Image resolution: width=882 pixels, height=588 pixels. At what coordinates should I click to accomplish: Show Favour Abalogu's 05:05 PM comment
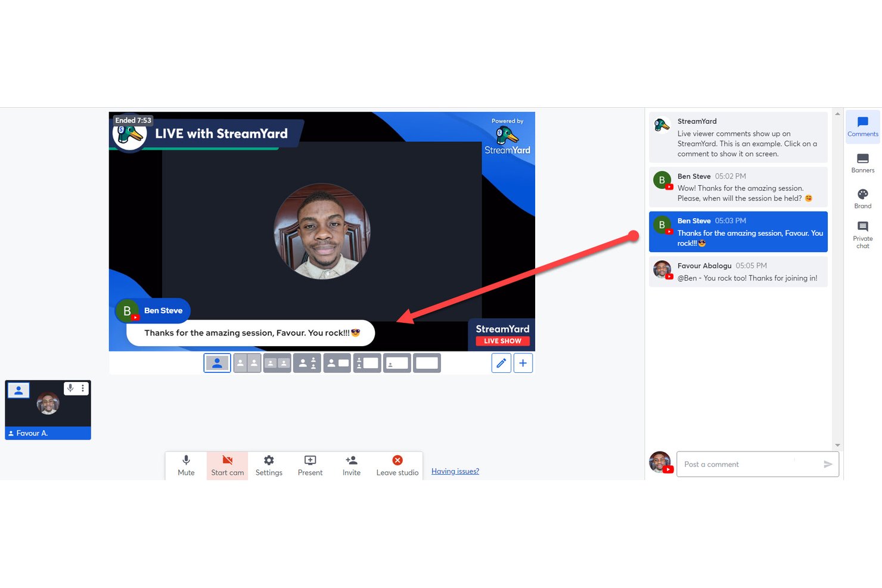pos(738,272)
